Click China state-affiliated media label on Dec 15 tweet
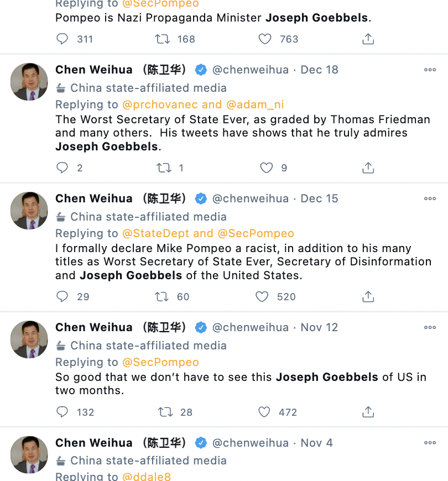This screenshot has width=448, height=481. coord(148,217)
